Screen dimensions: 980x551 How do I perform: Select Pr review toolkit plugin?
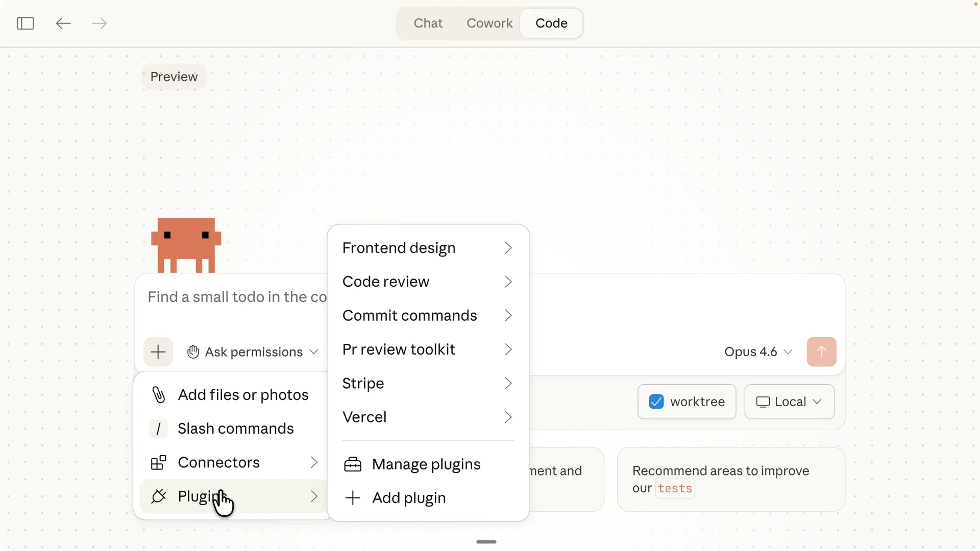click(x=428, y=349)
